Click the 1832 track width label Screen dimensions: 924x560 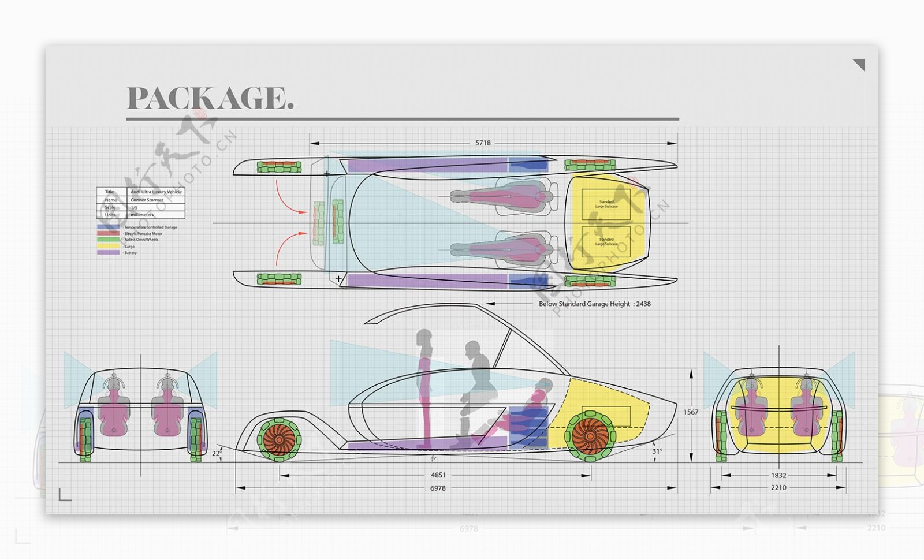click(778, 475)
